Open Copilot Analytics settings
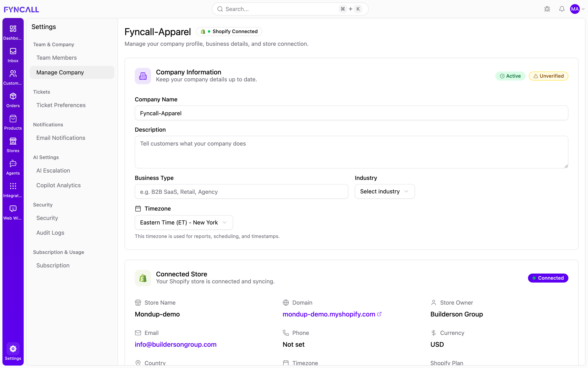This screenshot has height=368, width=588. (x=72, y=185)
